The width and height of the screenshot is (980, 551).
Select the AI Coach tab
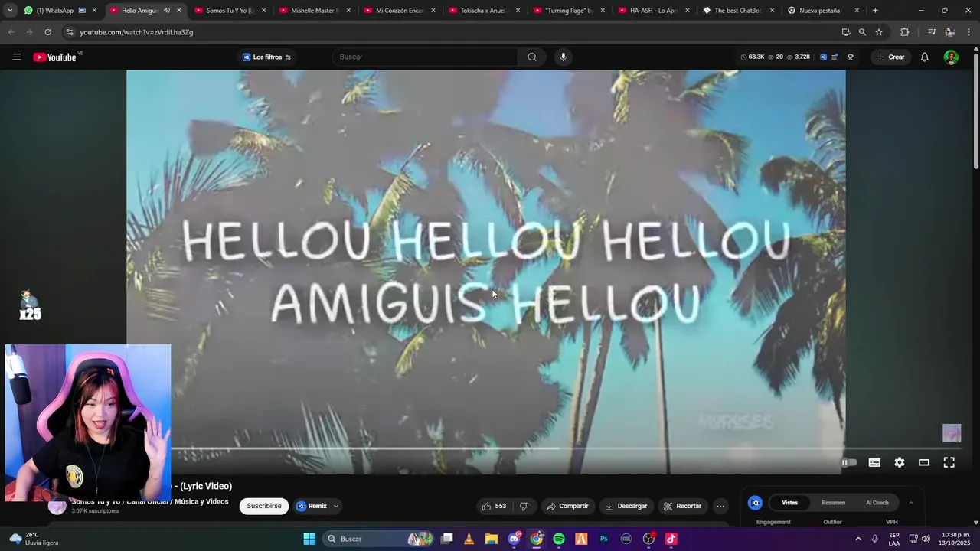(877, 503)
